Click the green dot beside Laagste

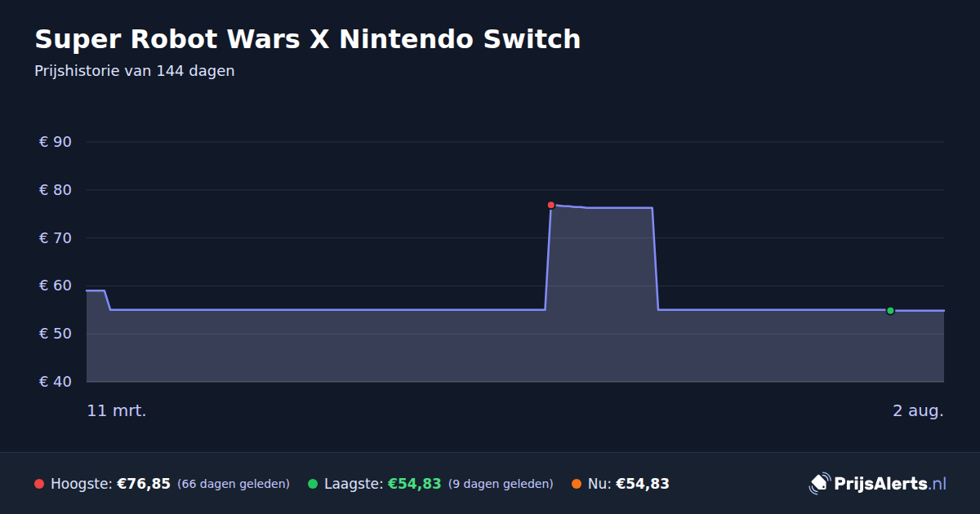pyautogui.click(x=313, y=484)
